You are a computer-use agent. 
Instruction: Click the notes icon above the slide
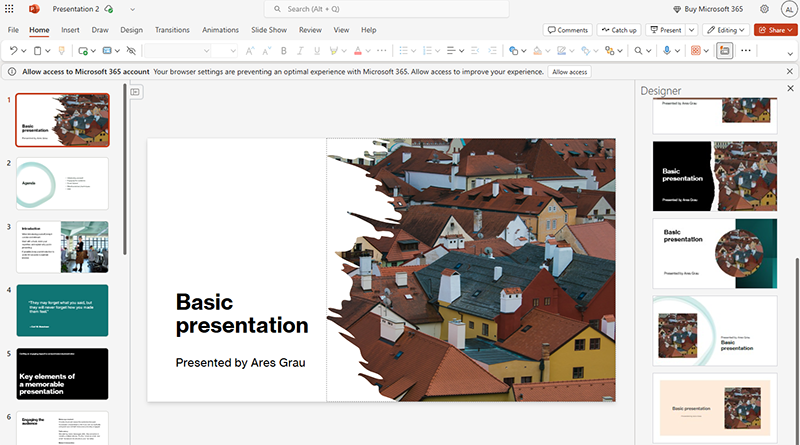tap(135, 92)
